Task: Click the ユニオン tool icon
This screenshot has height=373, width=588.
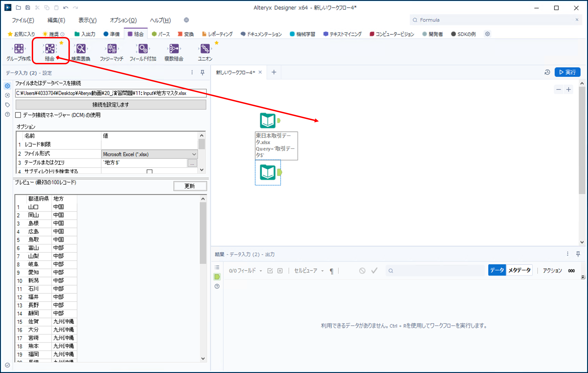Action: [205, 49]
